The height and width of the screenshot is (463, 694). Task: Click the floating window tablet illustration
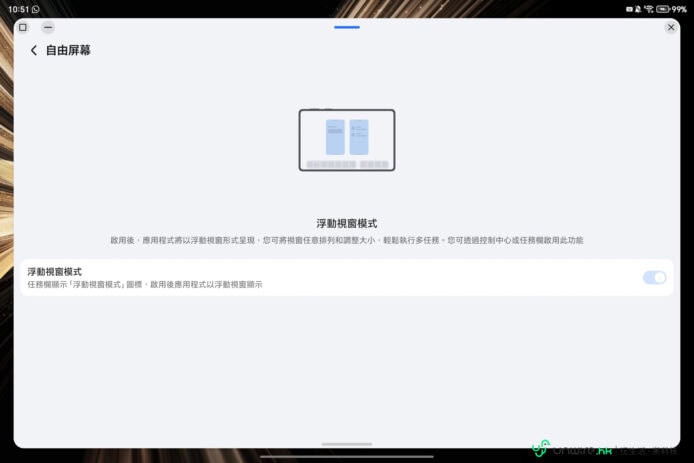click(347, 140)
